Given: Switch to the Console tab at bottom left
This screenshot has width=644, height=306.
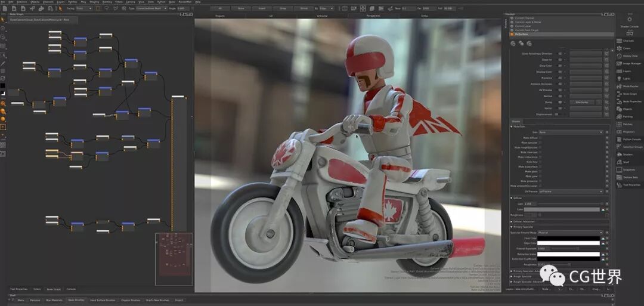Looking at the screenshot, I should (x=71, y=289).
